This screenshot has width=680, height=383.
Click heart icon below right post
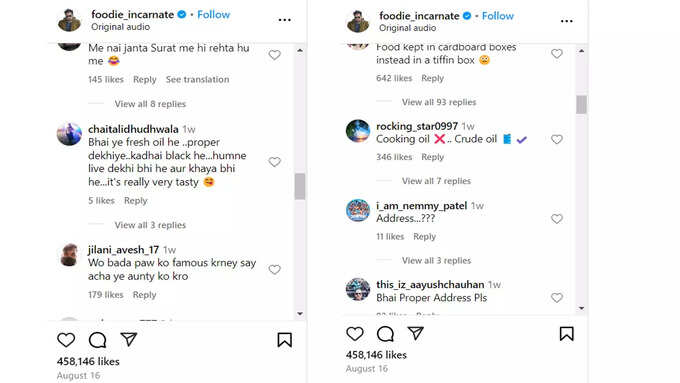pyautogui.click(x=355, y=334)
